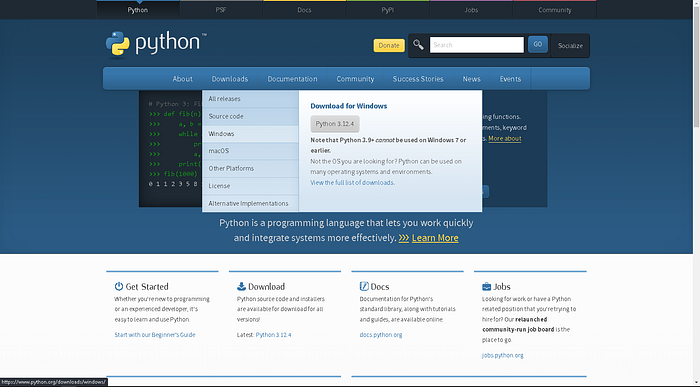The height and width of the screenshot is (387, 700).
Task: Click the Download widget heading text
Action: click(267, 287)
